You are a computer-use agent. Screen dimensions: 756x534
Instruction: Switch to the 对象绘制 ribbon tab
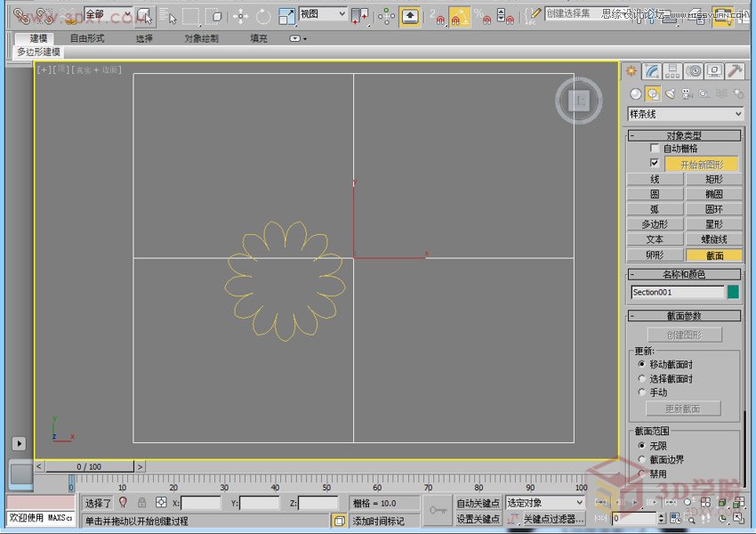[201, 38]
